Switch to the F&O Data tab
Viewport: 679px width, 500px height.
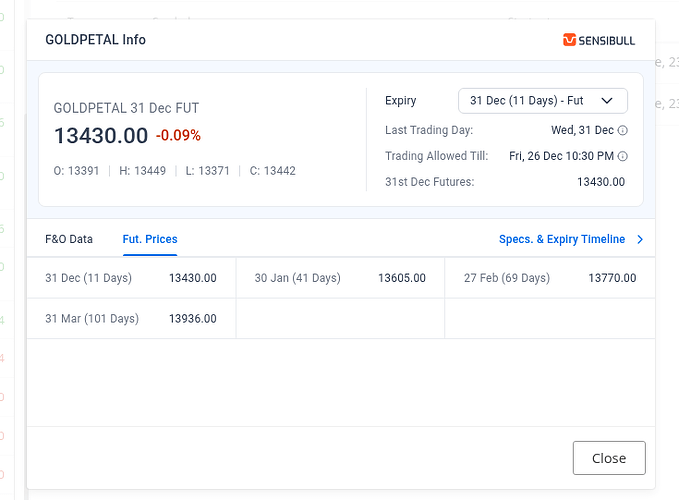coord(69,239)
